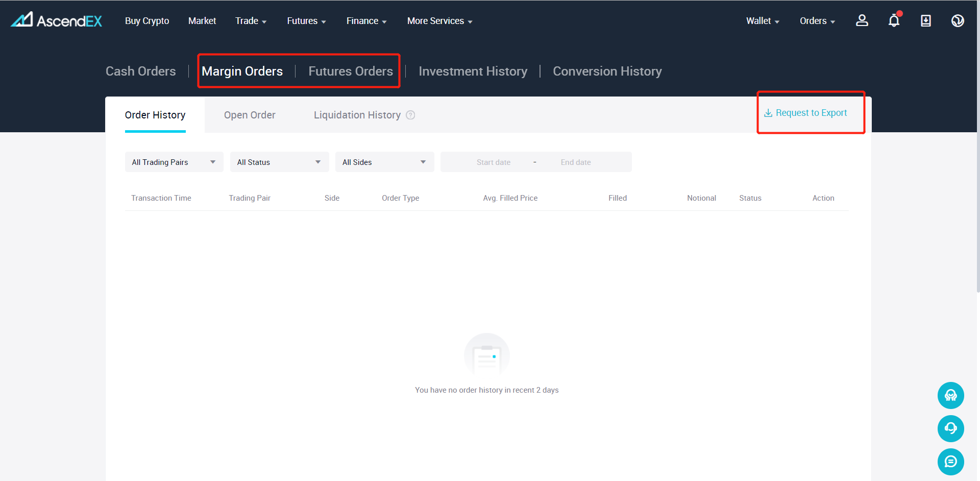The width and height of the screenshot is (980, 481).
Task: Click the Avg. Filled Price column header
Action: 510,198
